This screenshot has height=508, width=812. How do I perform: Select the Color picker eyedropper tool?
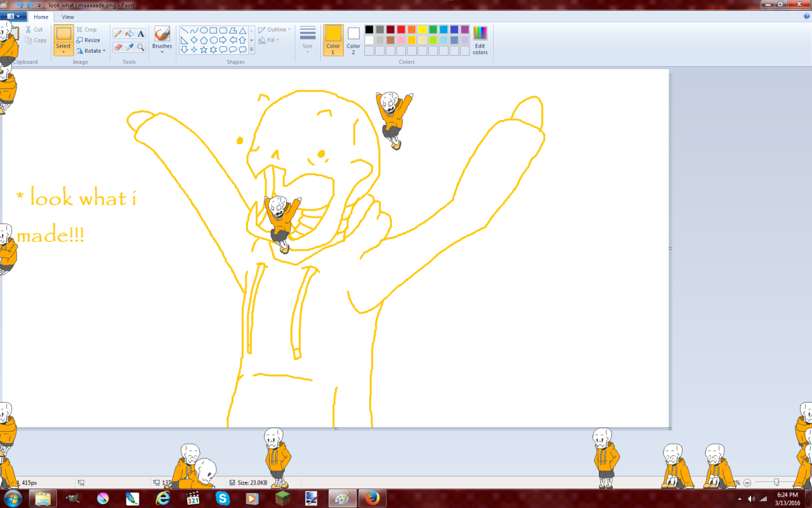(129, 47)
